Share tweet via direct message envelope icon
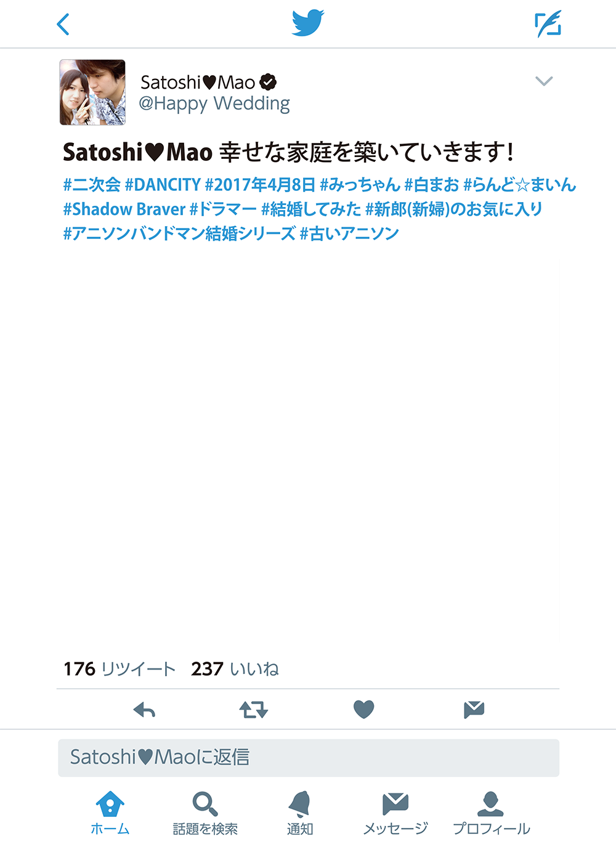This screenshot has height=847, width=616. click(x=474, y=710)
